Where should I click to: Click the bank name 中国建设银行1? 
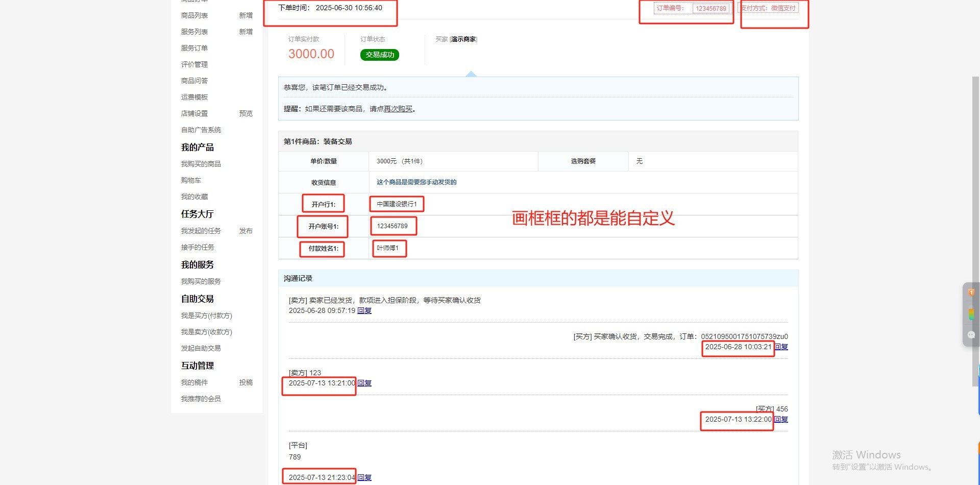[x=397, y=204]
